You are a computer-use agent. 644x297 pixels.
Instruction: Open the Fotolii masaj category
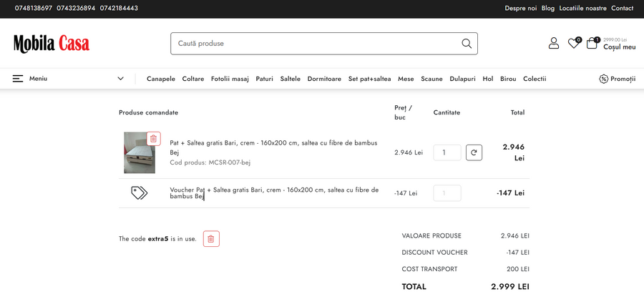(x=230, y=79)
